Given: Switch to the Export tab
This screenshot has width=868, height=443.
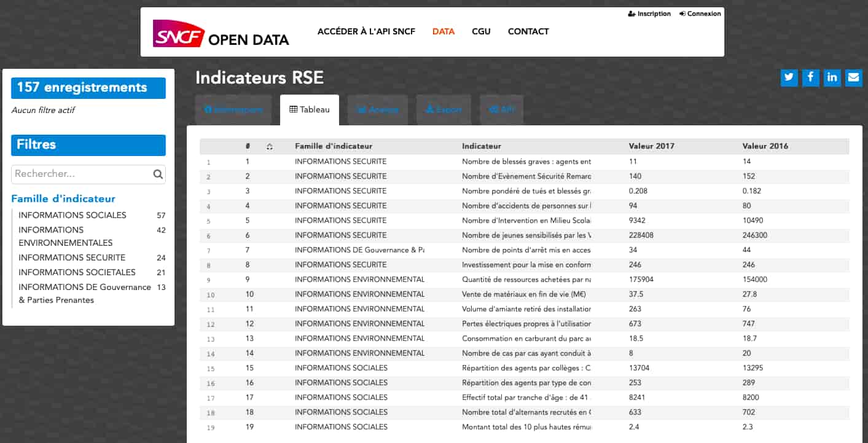Looking at the screenshot, I should [x=444, y=110].
